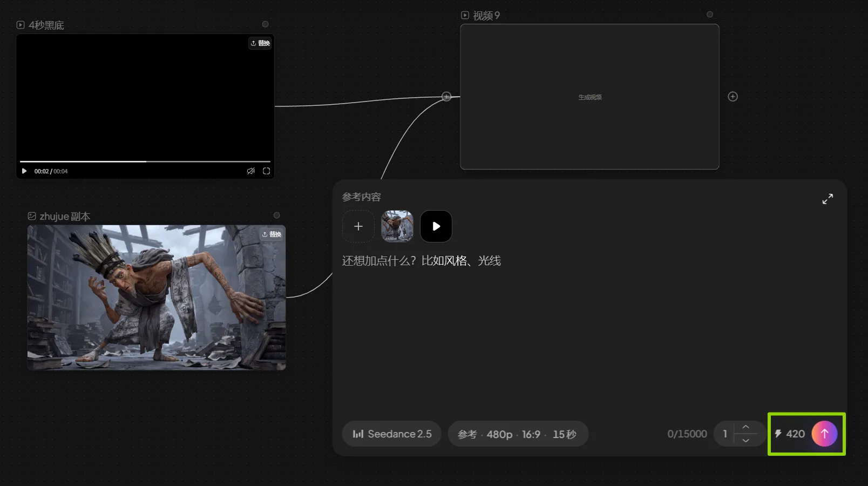Click the 视频9 node title
The height and width of the screenshot is (486, 868).
point(486,16)
